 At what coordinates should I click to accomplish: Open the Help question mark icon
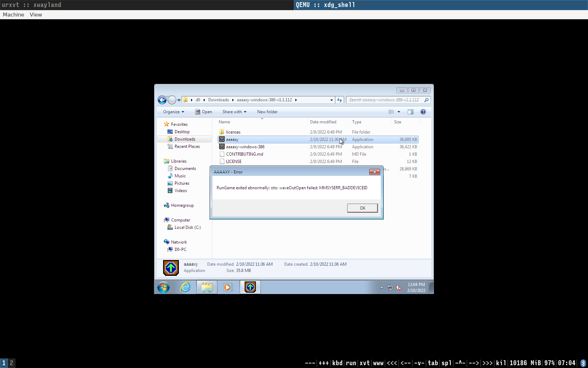[x=423, y=111]
